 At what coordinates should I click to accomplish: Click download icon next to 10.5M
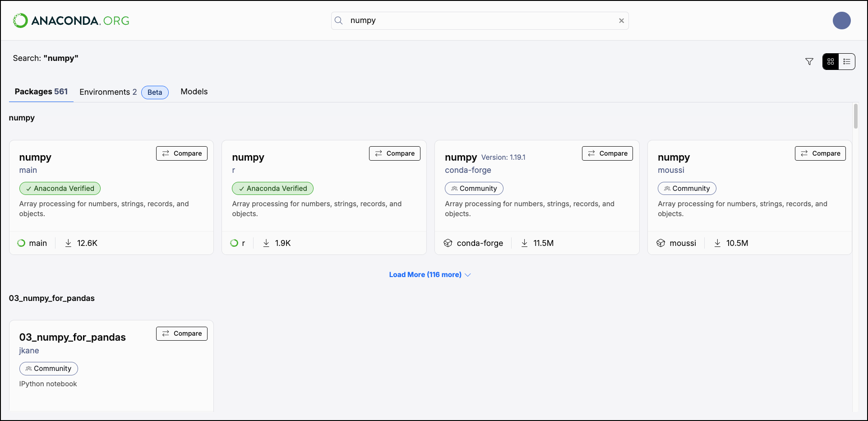717,243
